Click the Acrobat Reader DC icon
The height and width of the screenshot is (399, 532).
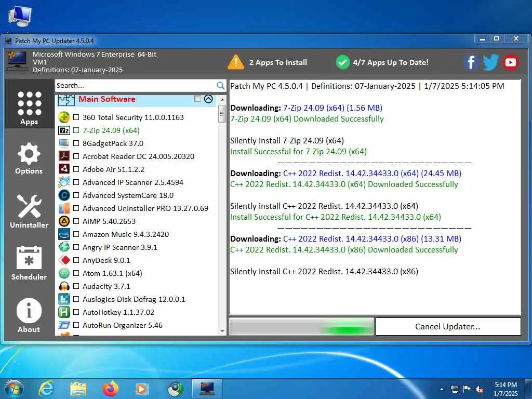64,156
